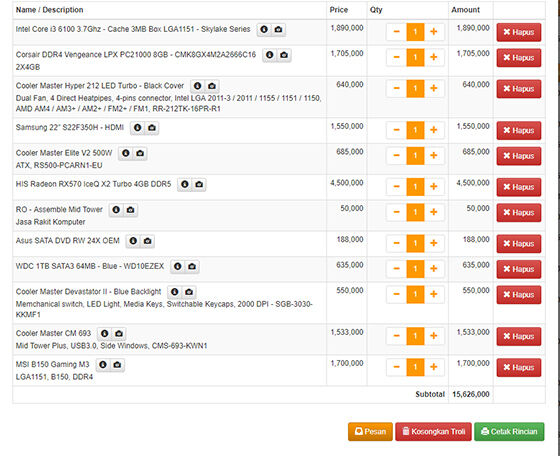This screenshot has height=456, width=560.
Task: Click quantity field of MSI B150 Gaming M3 row
Action: click(x=415, y=367)
